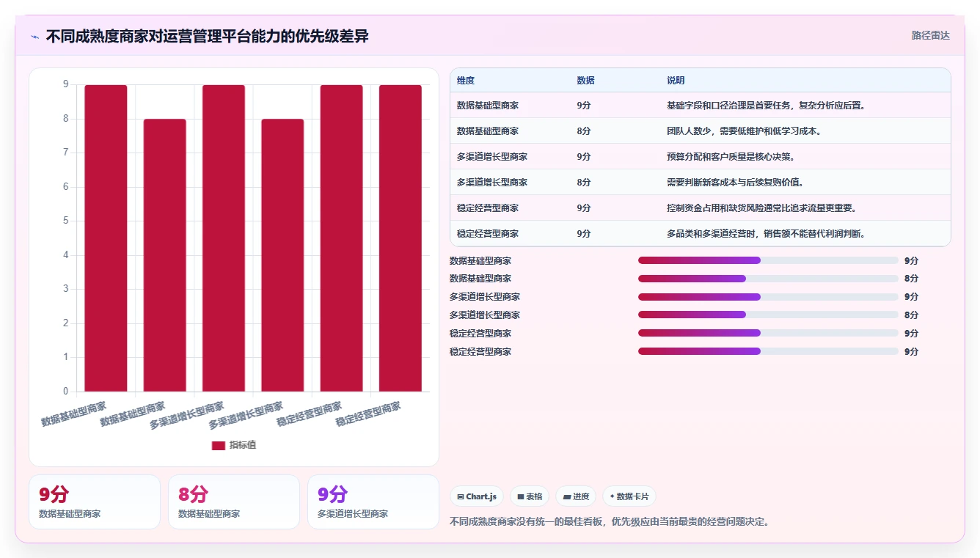Click the 多渠道增长型商家 chart bar at value 8
This screenshot has width=980, height=558.
pos(282,255)
